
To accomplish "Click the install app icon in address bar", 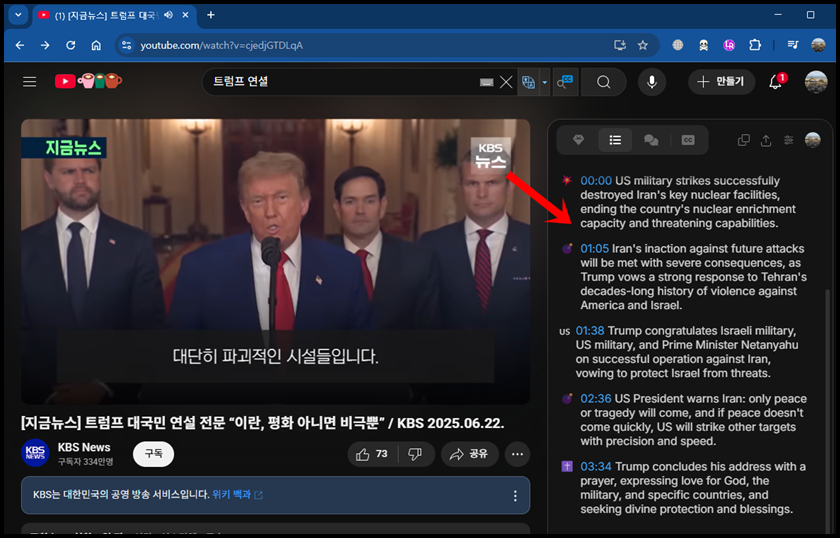I will coord(620,46).
